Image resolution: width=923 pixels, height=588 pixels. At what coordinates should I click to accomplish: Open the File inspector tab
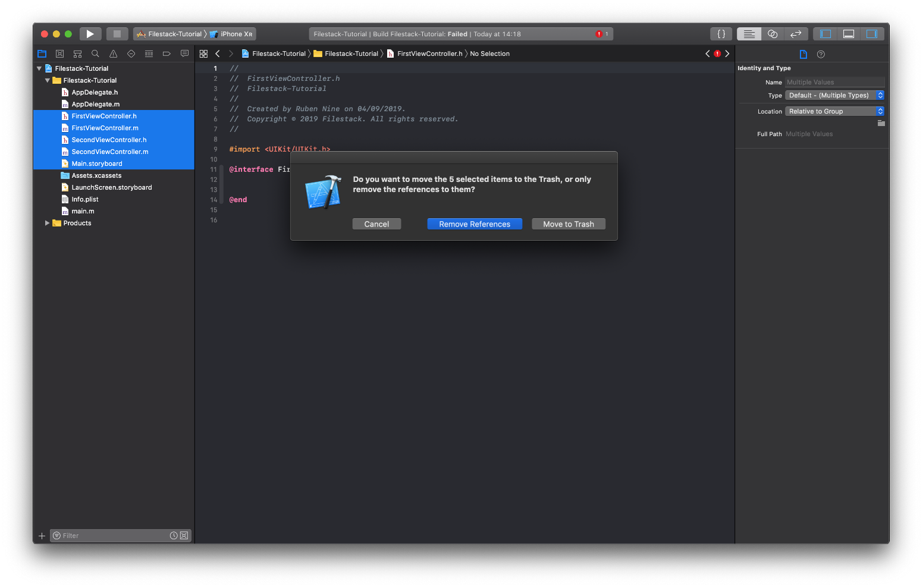(x=803, y=54)
